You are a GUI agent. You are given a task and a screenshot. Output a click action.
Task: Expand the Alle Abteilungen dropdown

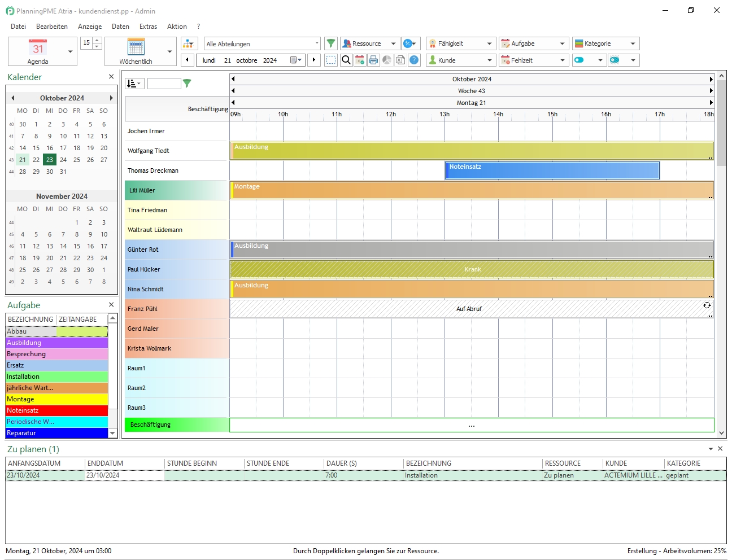(316, 43)
